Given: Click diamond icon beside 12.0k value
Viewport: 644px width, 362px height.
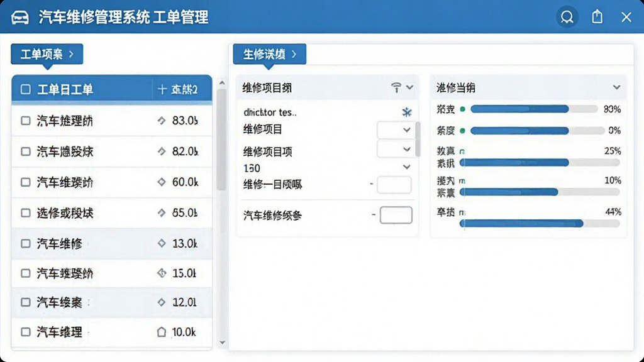Looking at the screenshot, I should click(x=162, y=302).
